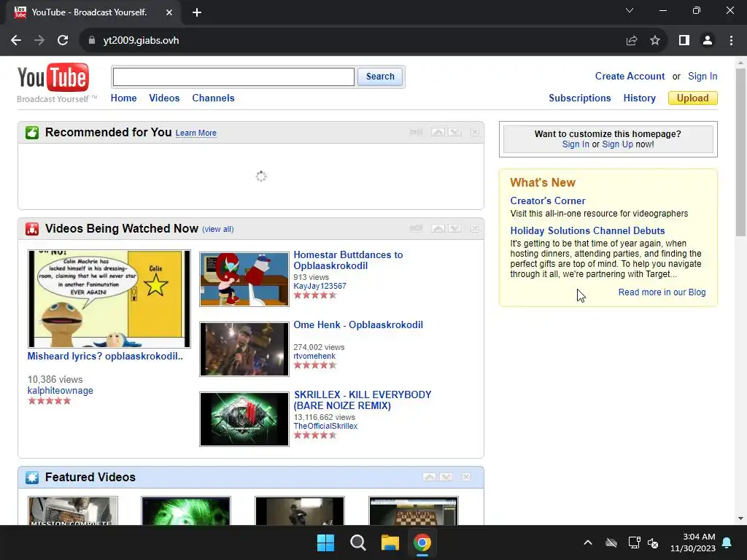747x560 pixels.
Task: View site information padlock icon
Action: 92,41
